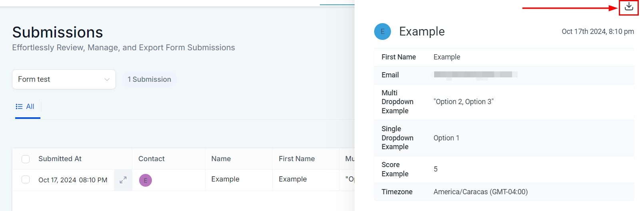Viewport: 644px width, 211px height.
Task: Click the Option 1 value for Single Dropdown Example
Action: 447,138
